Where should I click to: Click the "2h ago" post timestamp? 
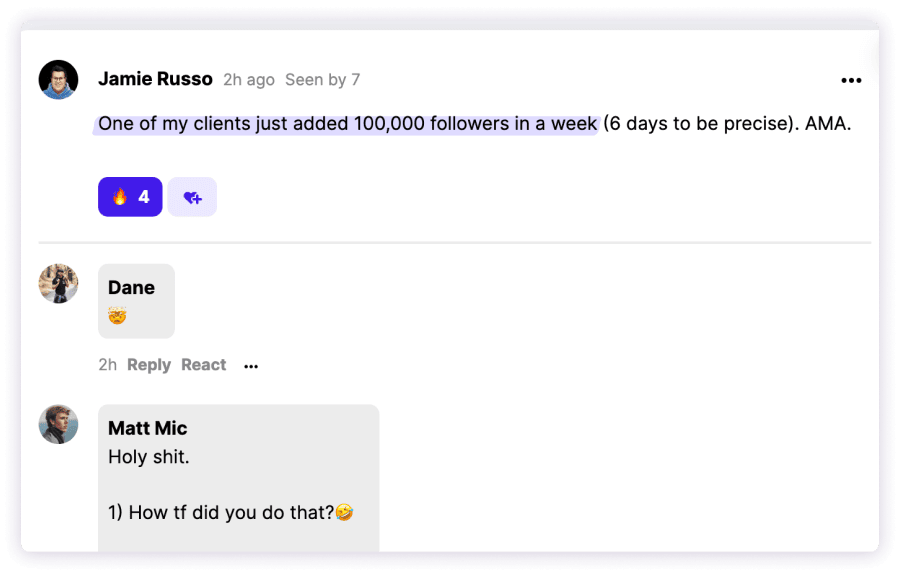249,80
